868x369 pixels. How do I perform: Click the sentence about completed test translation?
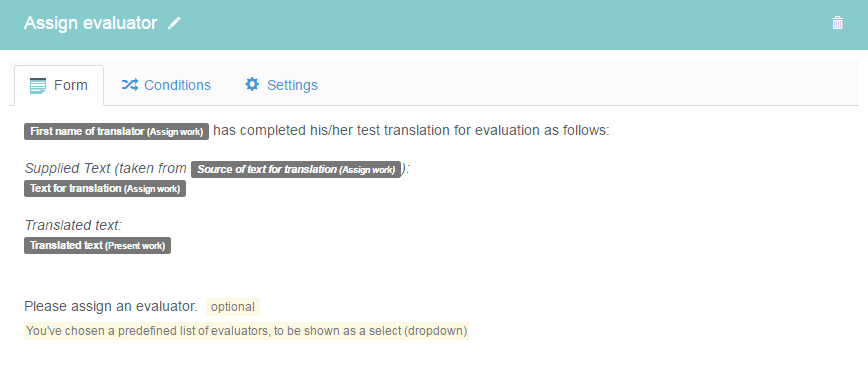(x=411, y=131)
